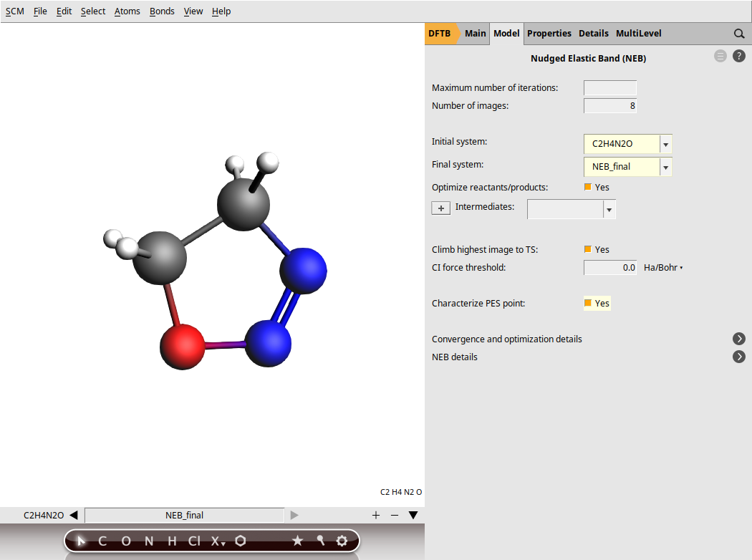Select the oxygen atom tool
Image resolution: width=752 pixels, height=560 pixels.
[126, 541]
